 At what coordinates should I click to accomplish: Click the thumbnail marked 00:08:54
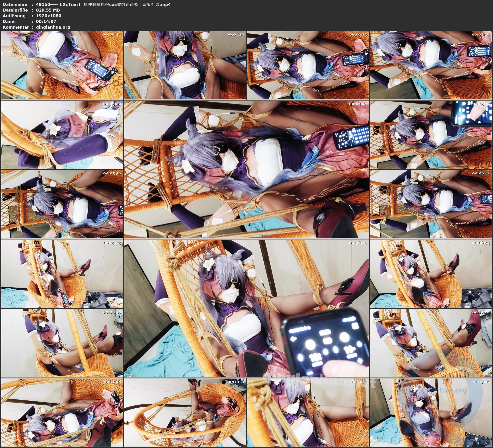(431, 274)
